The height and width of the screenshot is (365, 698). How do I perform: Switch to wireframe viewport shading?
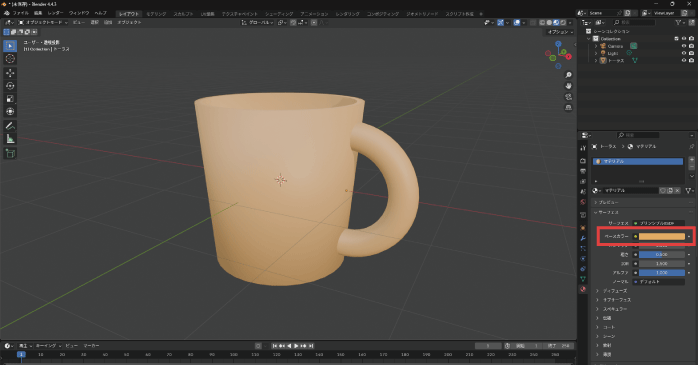[x=542, y=22]
